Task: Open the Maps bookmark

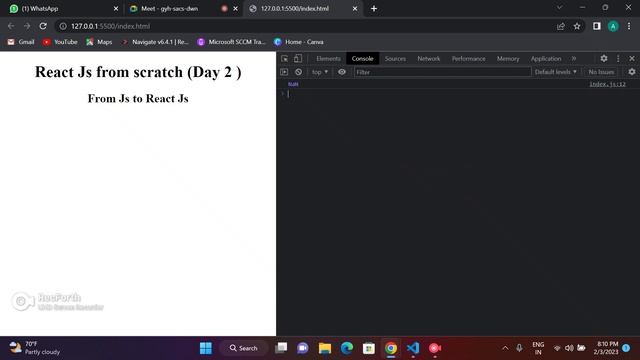Action: pos(99,42)
